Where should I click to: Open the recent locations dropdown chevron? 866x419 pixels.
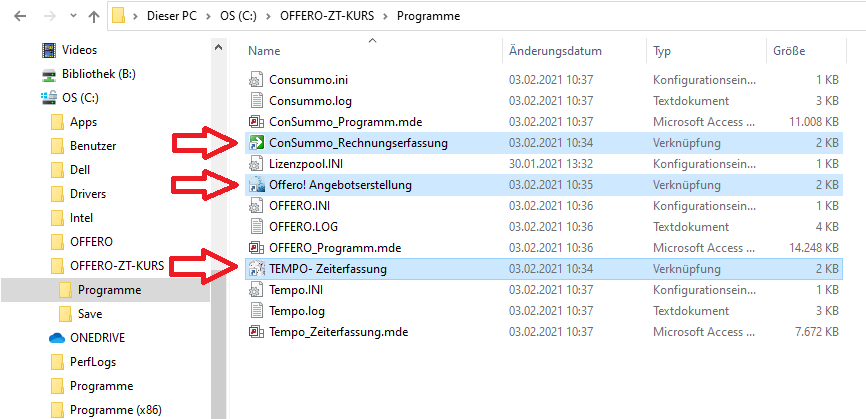coord(71,17)
